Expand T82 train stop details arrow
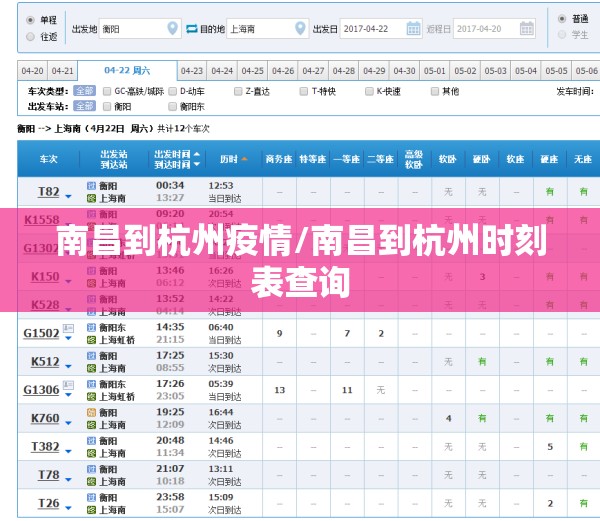 [x=68, y=194]
